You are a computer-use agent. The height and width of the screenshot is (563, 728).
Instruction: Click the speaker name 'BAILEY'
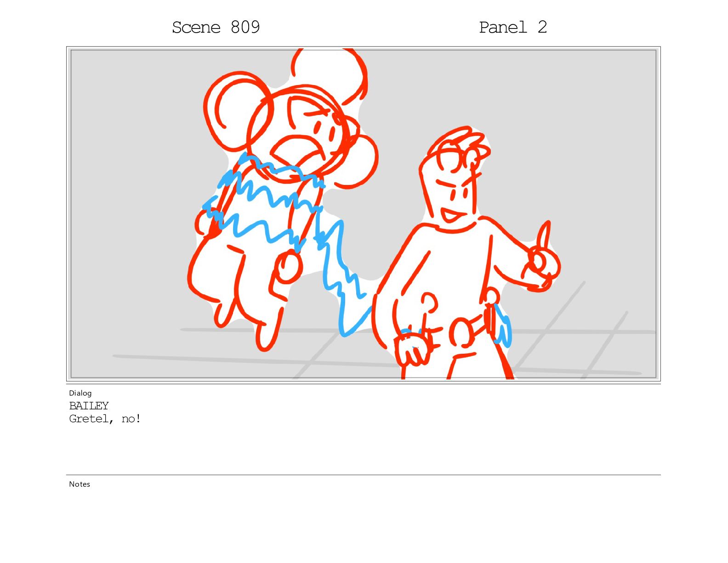click(x=89, y=406)
